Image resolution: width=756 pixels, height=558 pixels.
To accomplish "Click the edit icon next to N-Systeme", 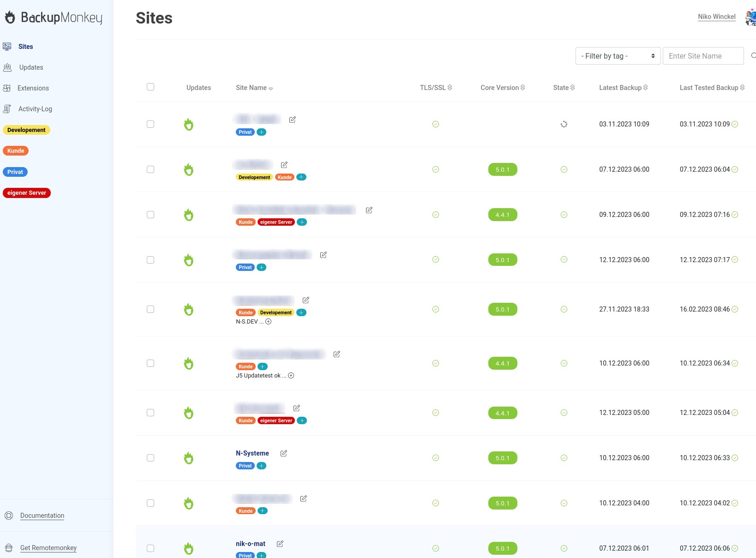I will [x=284, y=453].
